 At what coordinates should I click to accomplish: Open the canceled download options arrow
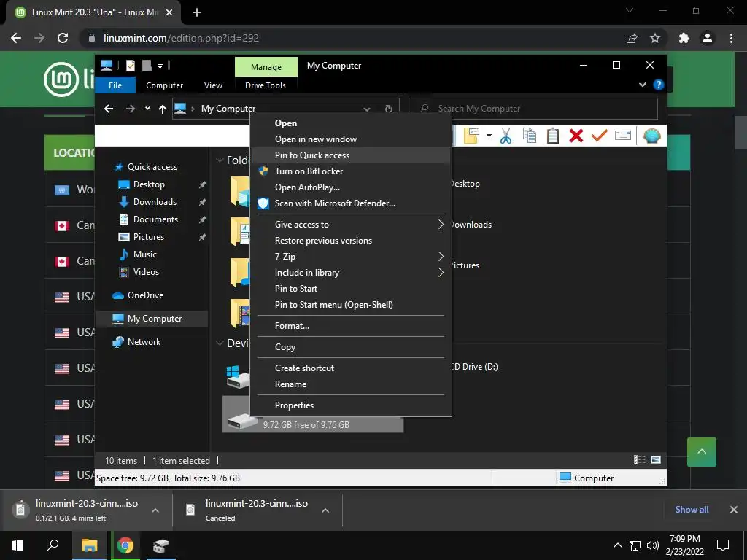pyautogui.click(x=325, y=510)
